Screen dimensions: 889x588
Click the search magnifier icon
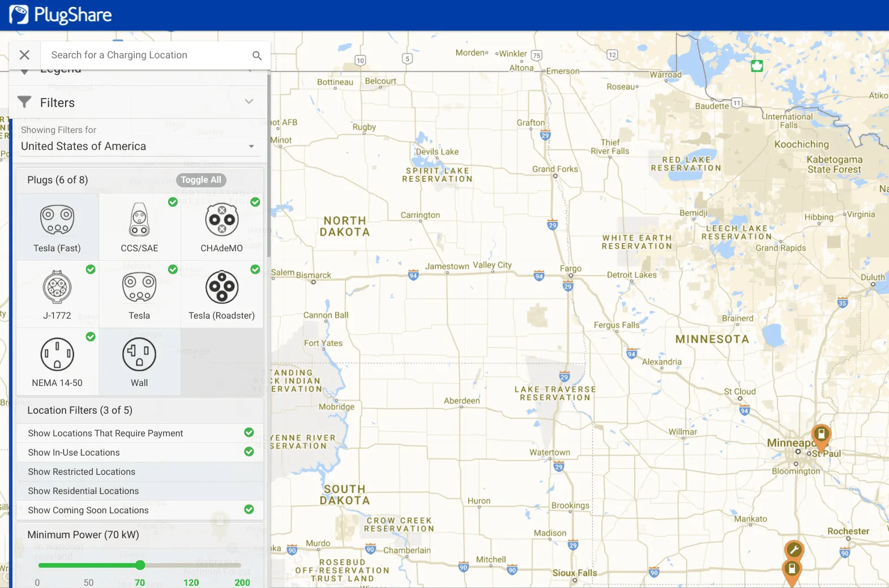(x=257, y=55)
